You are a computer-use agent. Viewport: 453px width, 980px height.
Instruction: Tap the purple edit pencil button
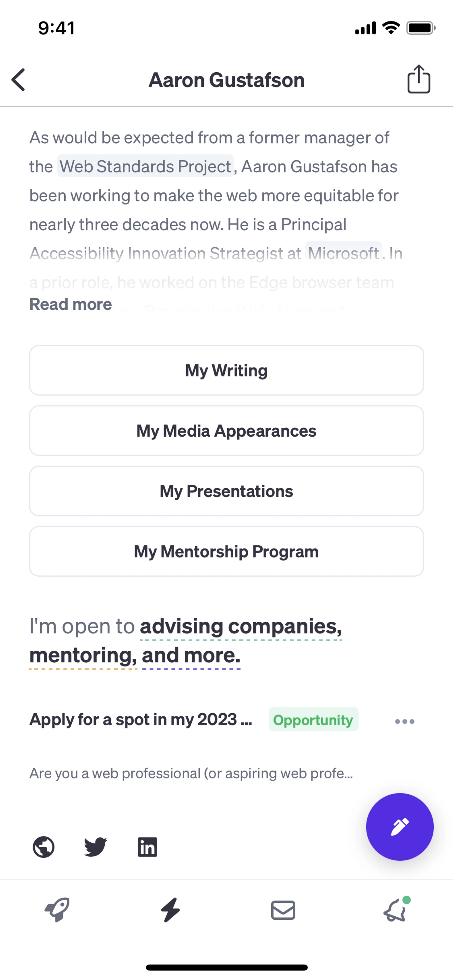point(399,826)
